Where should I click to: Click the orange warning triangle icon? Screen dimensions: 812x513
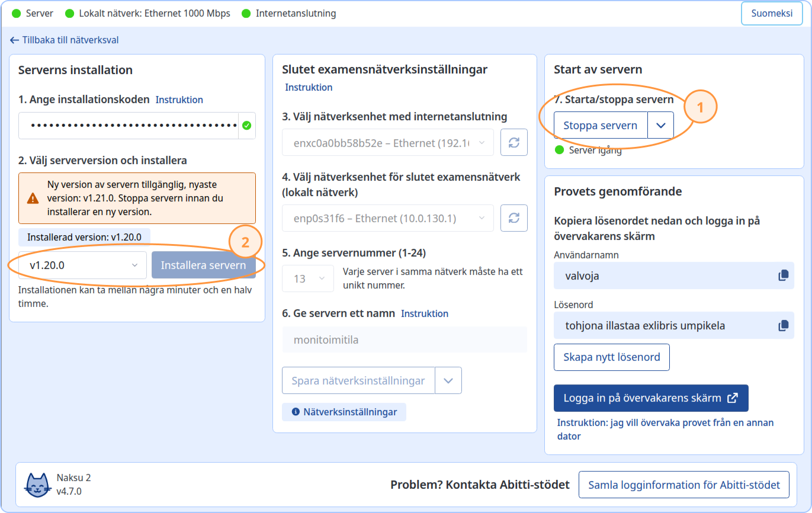pos(33,198)
